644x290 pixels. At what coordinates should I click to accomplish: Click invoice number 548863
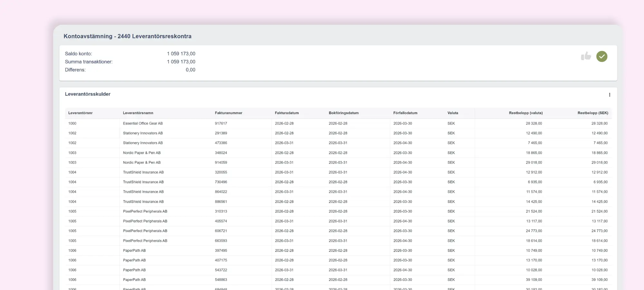(x=221, y=280)
